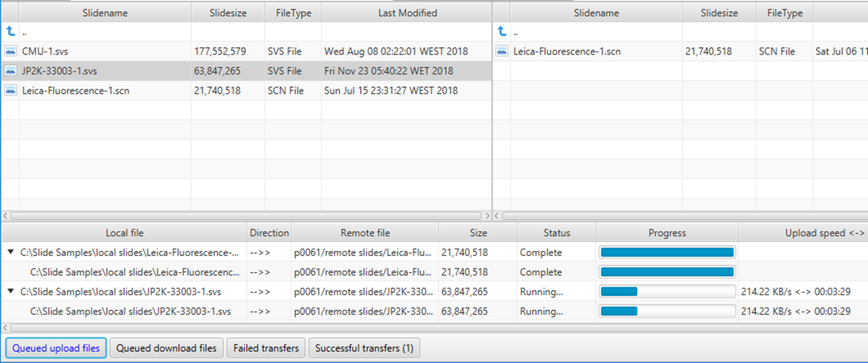The height and width of the screenshot is (363, 868).
Task: Click remote Leica-Fluorescence-1.scn file icon
Action: 502,51
